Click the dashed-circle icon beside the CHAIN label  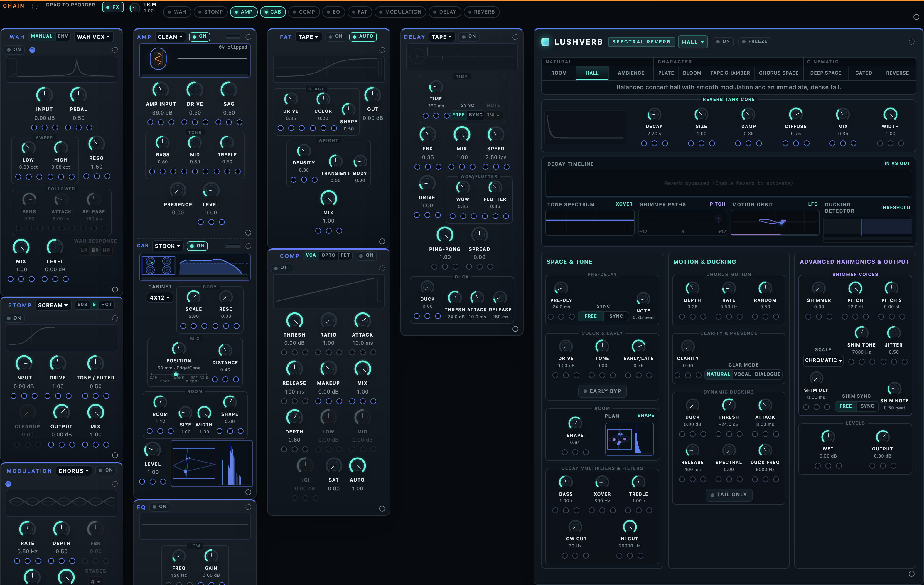click(35, 6)
